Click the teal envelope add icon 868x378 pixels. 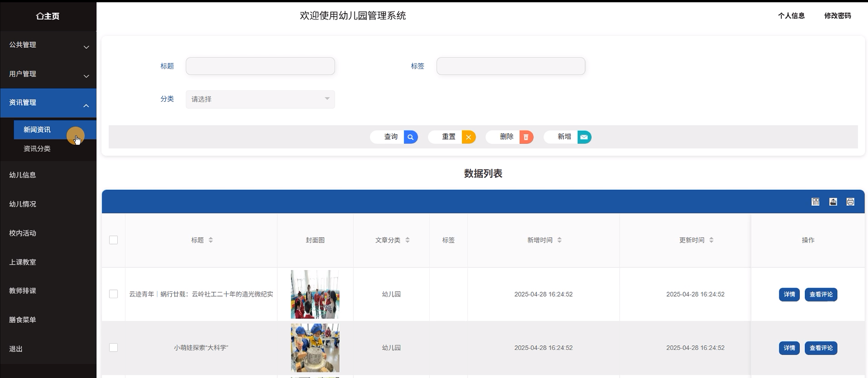(584, 137)
